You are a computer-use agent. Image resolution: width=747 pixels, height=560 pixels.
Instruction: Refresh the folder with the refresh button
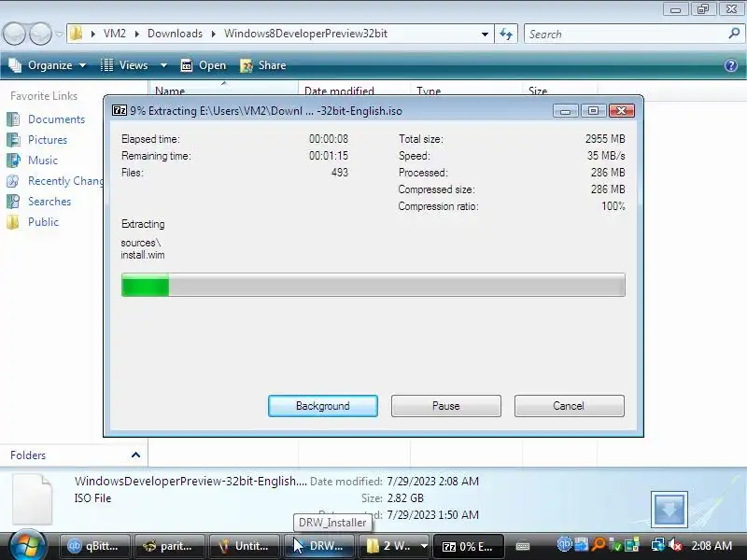(506, 34)
